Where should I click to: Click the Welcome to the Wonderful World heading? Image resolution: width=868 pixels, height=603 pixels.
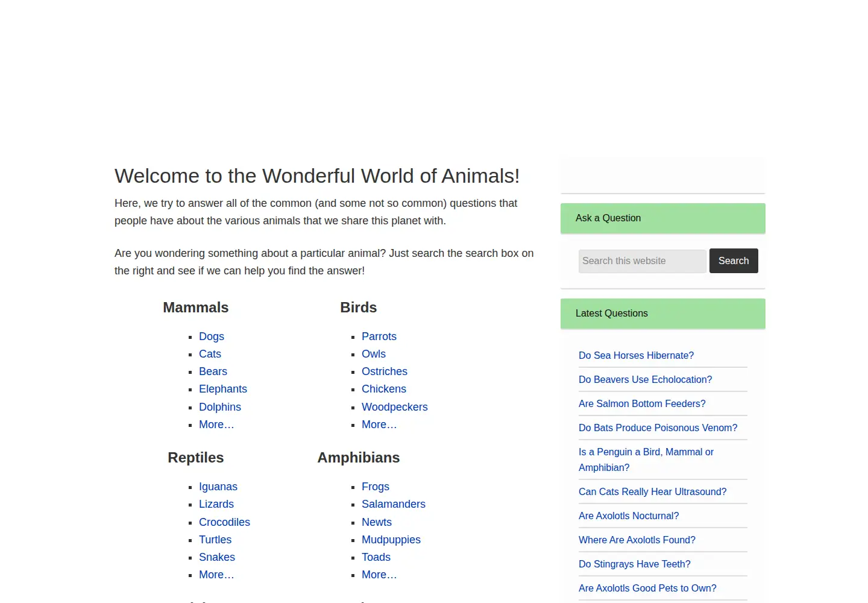coord(317,176)
